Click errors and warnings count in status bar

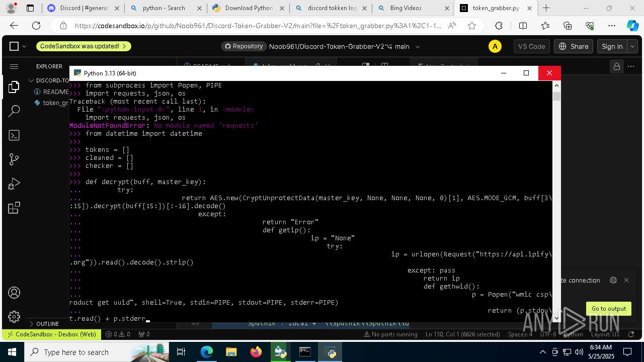tap(118, 334)
